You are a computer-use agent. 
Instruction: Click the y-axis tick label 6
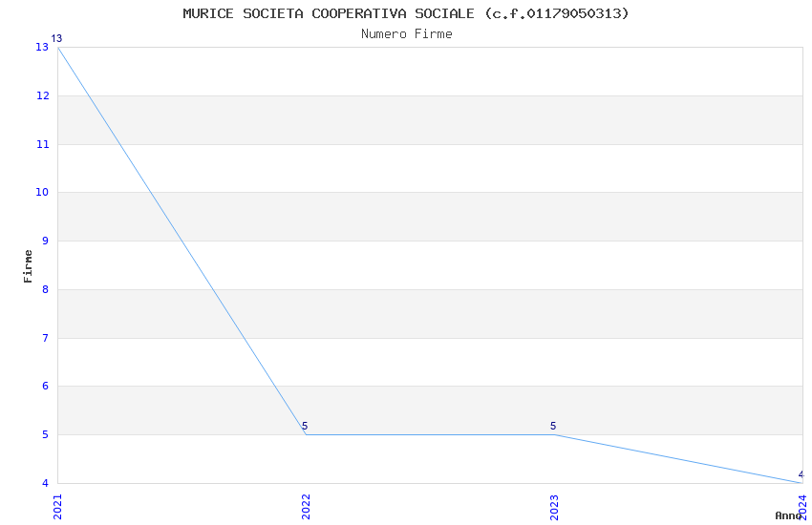(x=46, y=387)
